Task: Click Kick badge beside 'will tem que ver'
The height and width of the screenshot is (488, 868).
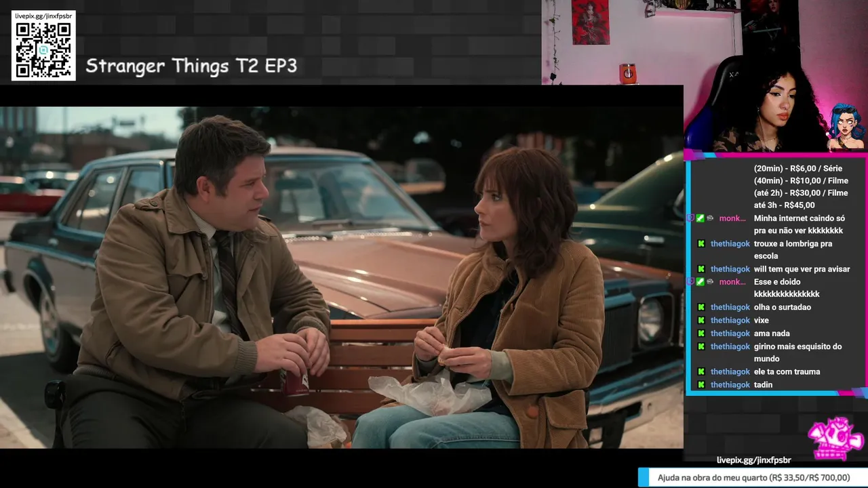Action: click(701, 269)
